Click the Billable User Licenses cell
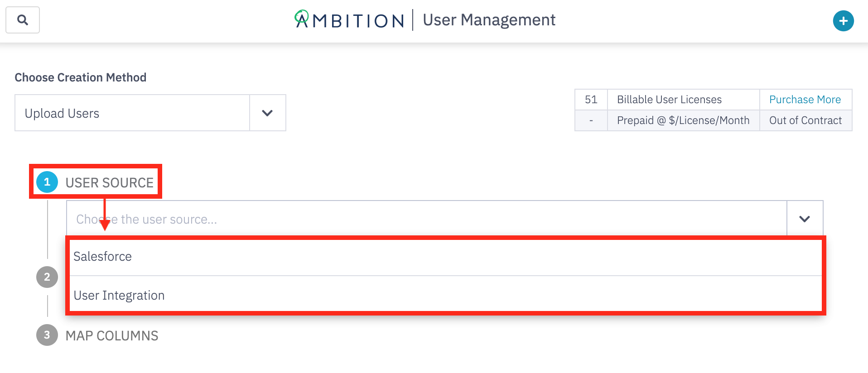 coord(683,100)
